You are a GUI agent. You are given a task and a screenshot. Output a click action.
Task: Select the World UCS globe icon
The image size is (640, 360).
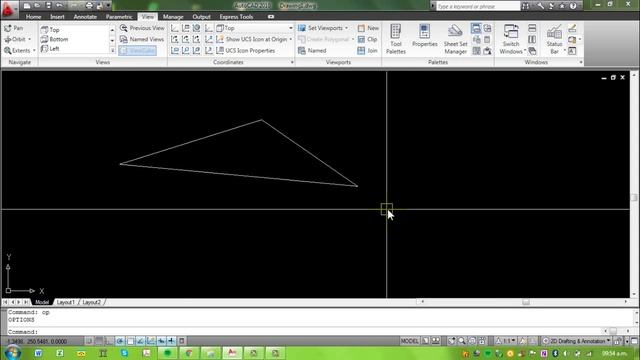click(x=196, y=28)
